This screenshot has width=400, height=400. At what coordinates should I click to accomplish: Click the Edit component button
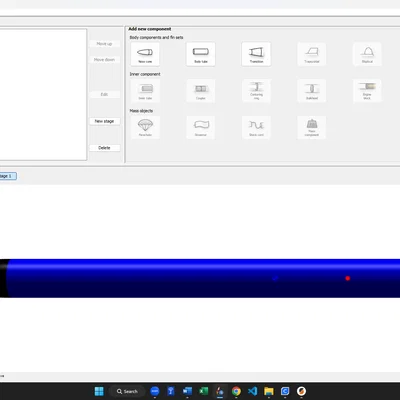[x=104, y=94]
